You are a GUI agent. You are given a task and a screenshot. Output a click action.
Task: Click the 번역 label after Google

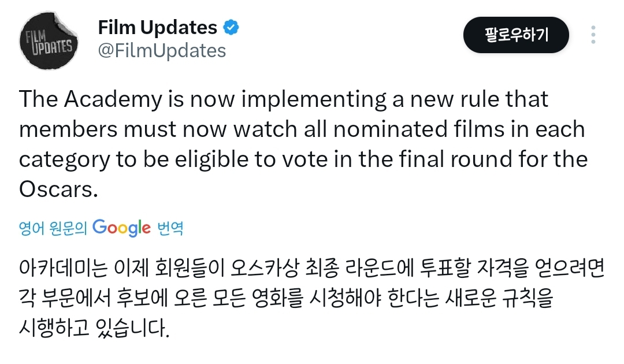(x=170, y=228)
